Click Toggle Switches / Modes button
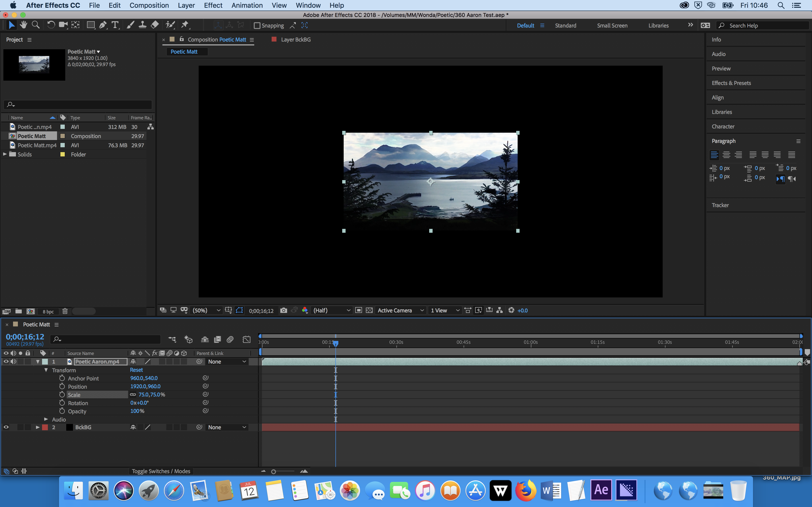 click(161, 471)
